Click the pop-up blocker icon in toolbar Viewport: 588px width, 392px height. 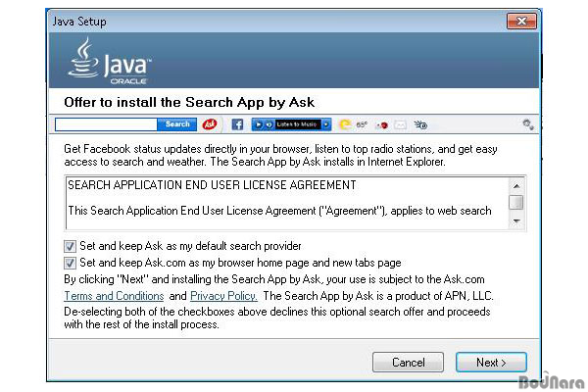coord(420,124)
